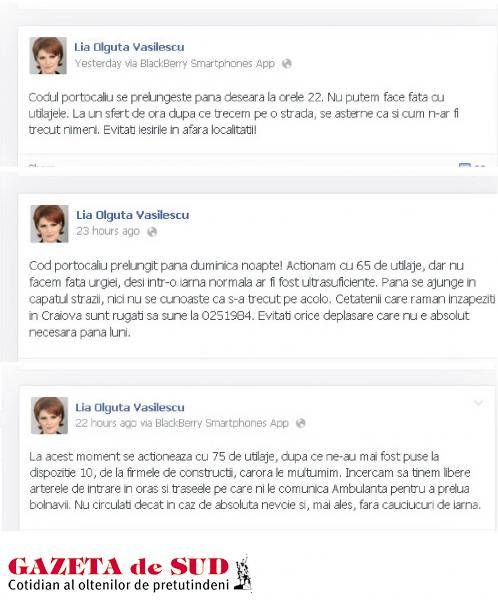Screen dimensions: 498x600
Task: Click the globe icon next to 23 hours ago
Action: click(x=152, y=232)
